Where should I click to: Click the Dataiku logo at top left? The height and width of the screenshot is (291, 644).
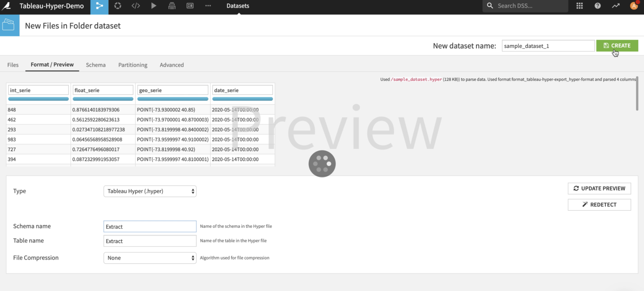click(5, 6)
